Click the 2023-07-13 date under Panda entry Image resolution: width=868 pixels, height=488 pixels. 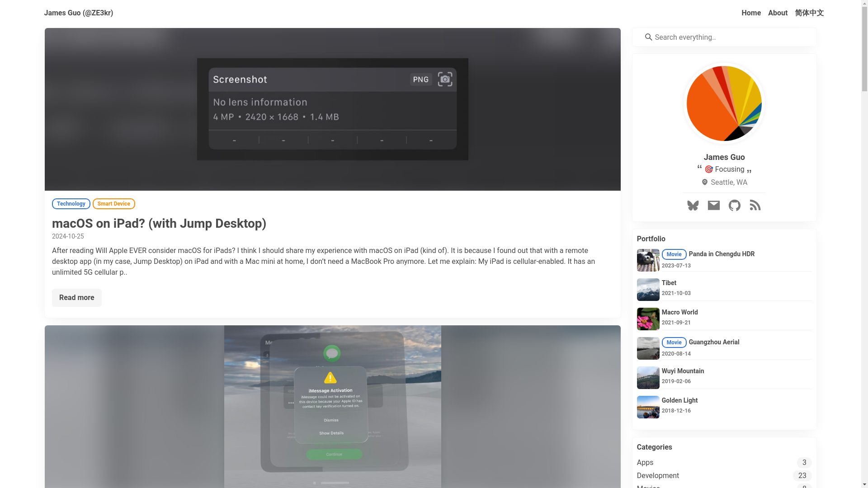pyautogui.click(x=676, y=266)
